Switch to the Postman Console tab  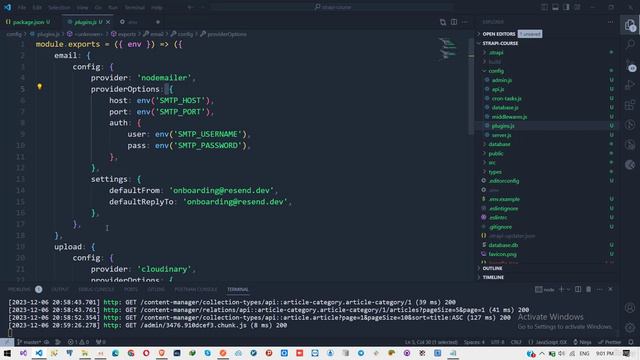[196, 289]
